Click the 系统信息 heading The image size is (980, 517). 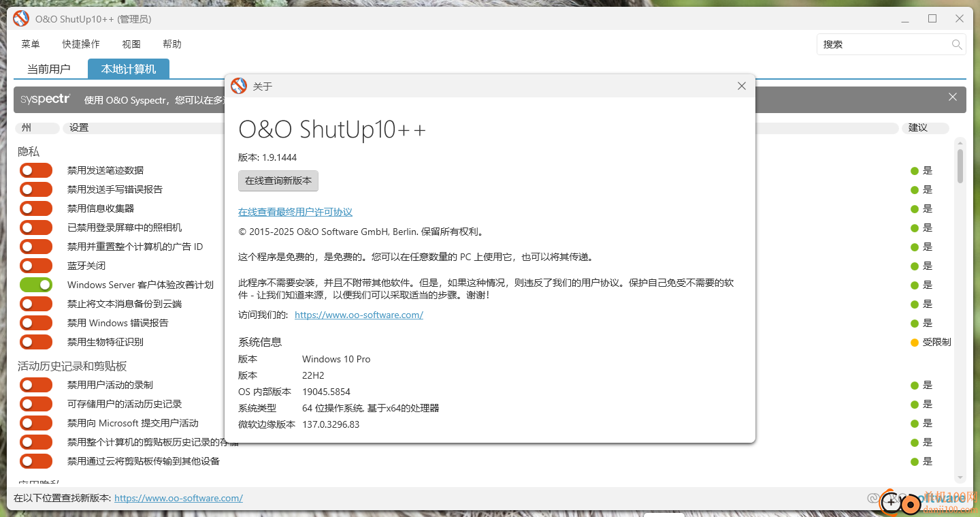[x=260, y=342]
